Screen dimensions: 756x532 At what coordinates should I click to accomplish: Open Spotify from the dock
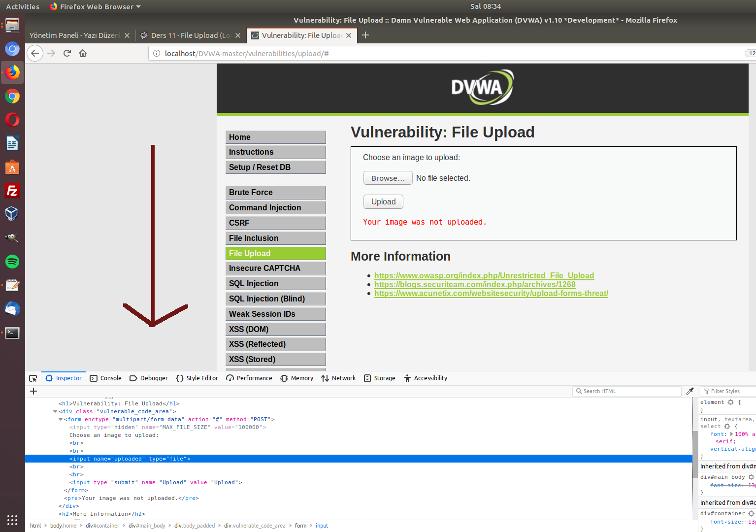[x=12, y=262]
